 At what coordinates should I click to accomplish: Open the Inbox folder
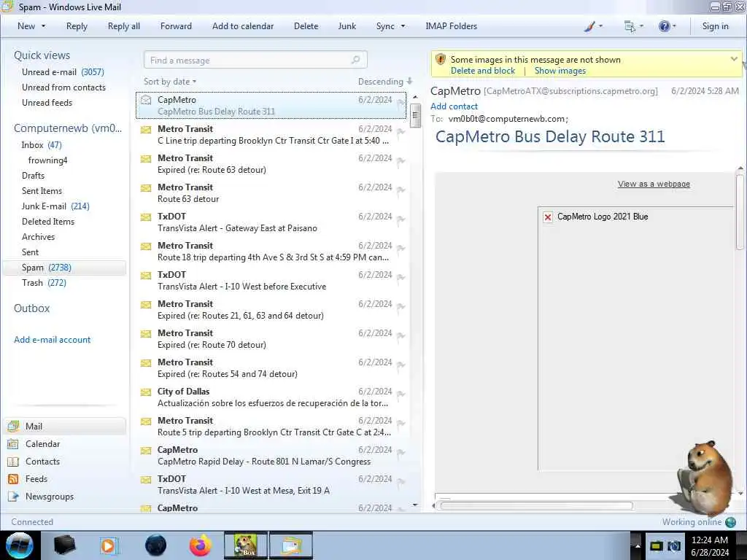[42, 145]
